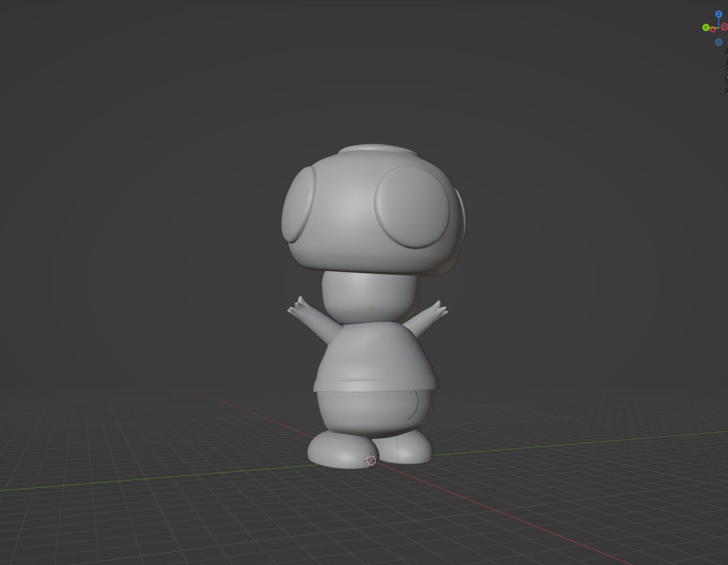Click the viewport pan hand icon
The width and height of the screenshot is (728, 565).
pyautogui.click(x=727, y=66)
